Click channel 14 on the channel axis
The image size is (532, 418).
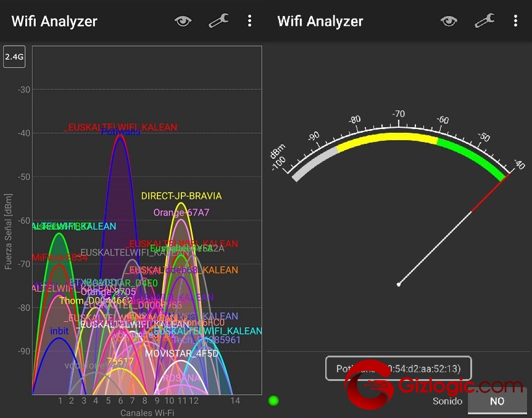(235, 401)
